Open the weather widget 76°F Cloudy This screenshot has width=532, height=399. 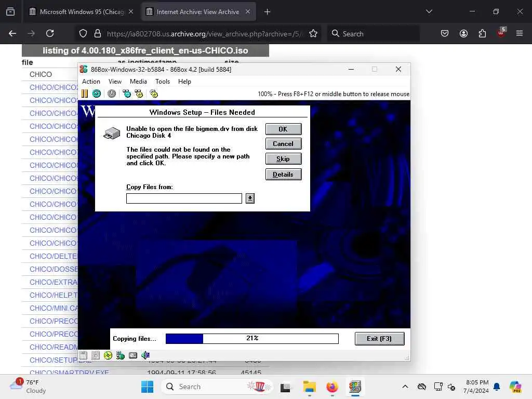click(x=28, y=387)
